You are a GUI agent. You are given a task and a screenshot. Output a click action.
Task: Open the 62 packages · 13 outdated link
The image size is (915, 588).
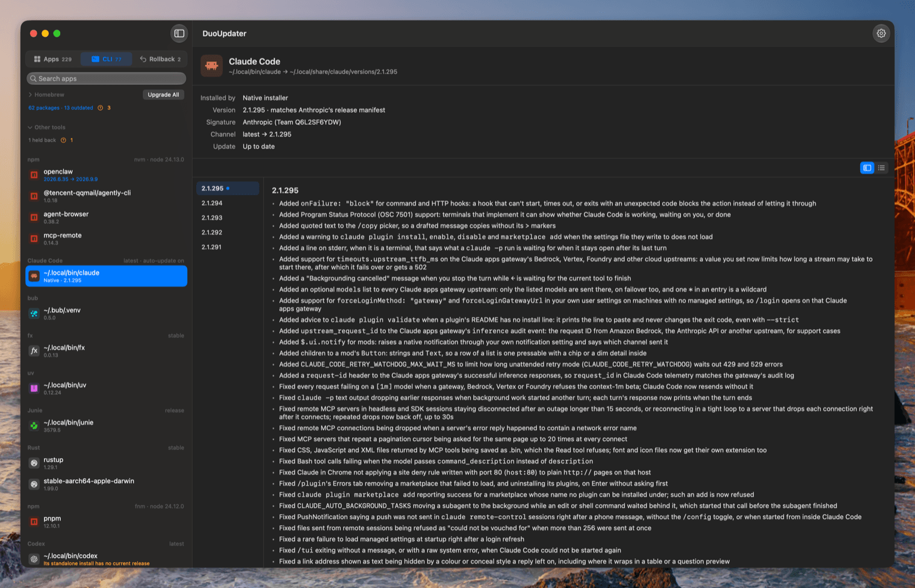(61, 108)
